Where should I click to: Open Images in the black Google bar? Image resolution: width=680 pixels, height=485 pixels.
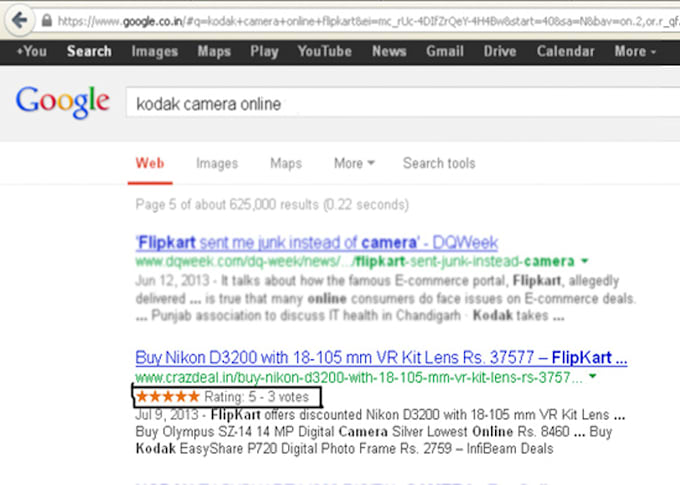click(155, 51)
